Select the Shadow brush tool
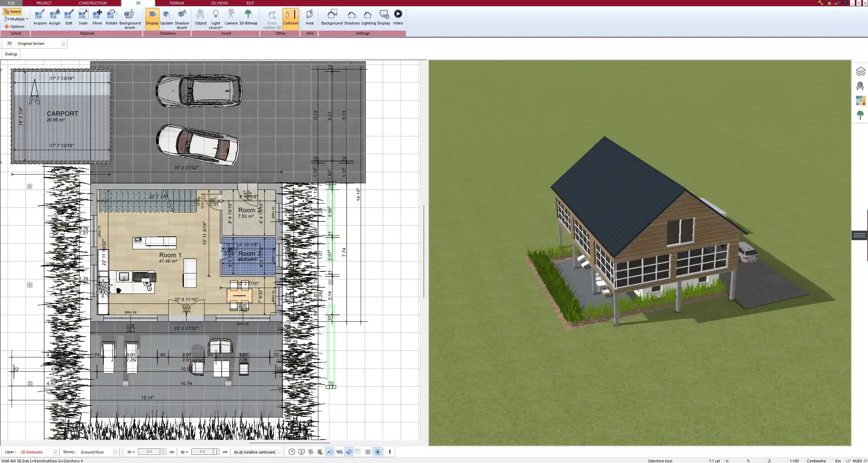Viewport: 868px width, 463px height. (x=182, y=18)
